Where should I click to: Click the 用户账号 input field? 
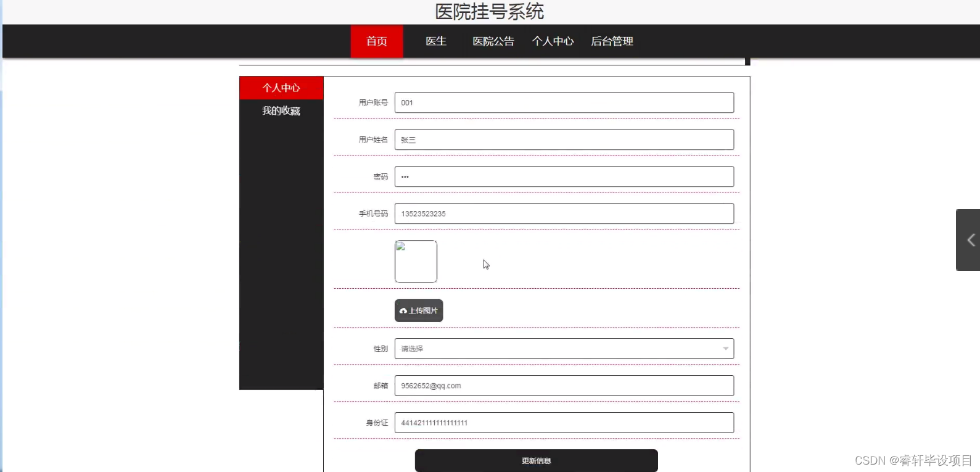564,102
